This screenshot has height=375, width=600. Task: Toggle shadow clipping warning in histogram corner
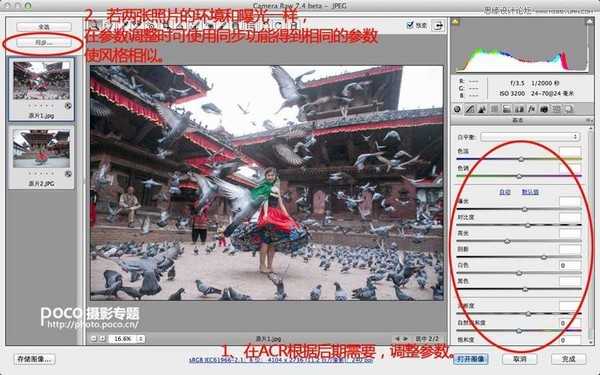click(x=456, y=22)
